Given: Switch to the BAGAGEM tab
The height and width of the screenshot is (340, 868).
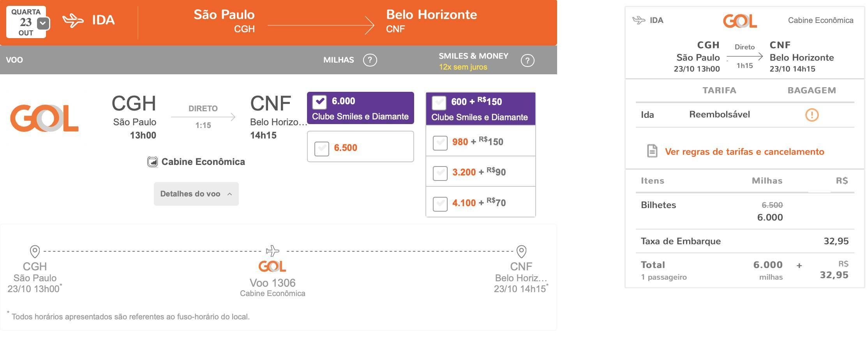Looking at the screenshot, I should [x=812, y=90].
